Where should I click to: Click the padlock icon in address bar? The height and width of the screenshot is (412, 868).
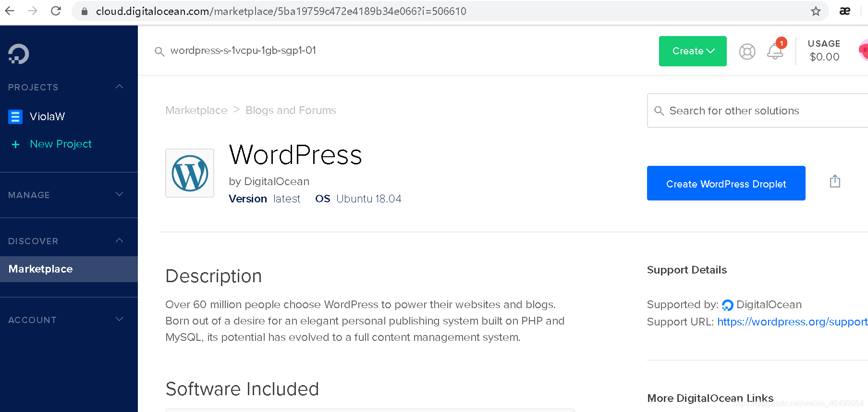[x=85, y=11]
